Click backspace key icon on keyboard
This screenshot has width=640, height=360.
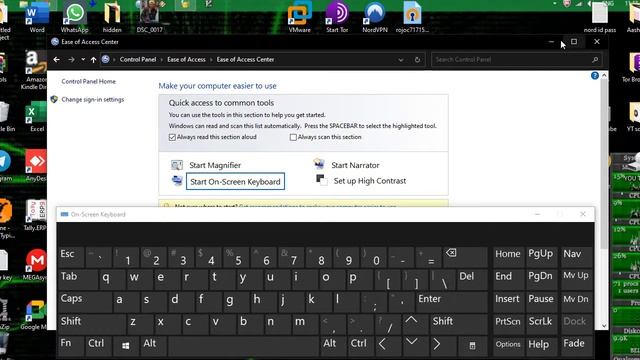[465, 257]
